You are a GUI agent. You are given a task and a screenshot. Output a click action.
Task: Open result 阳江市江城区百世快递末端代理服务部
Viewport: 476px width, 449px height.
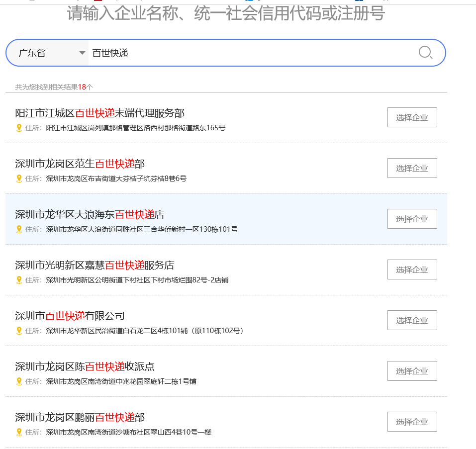100,113
